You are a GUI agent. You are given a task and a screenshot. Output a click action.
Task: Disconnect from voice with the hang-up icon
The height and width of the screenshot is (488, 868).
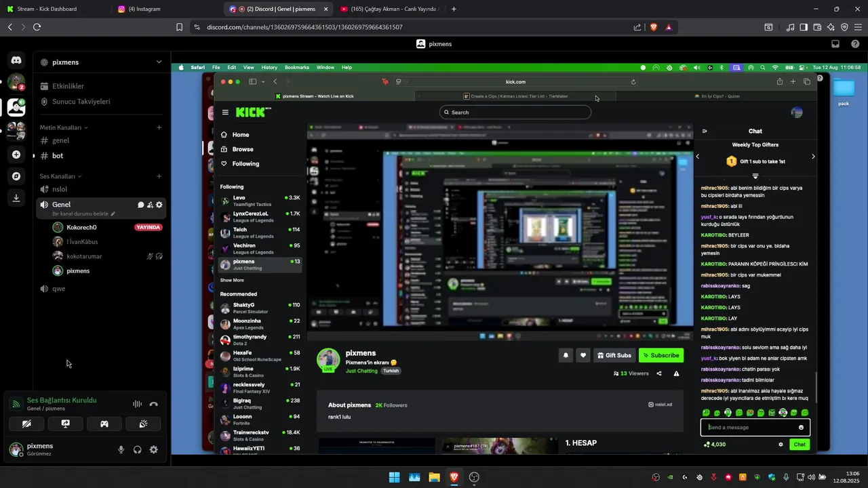[154, 404]
